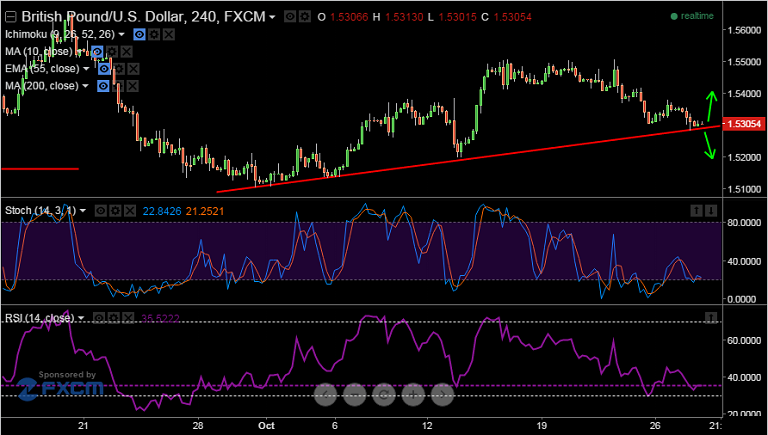Click the 60.0000 RSI axis label

coord(744,340)
